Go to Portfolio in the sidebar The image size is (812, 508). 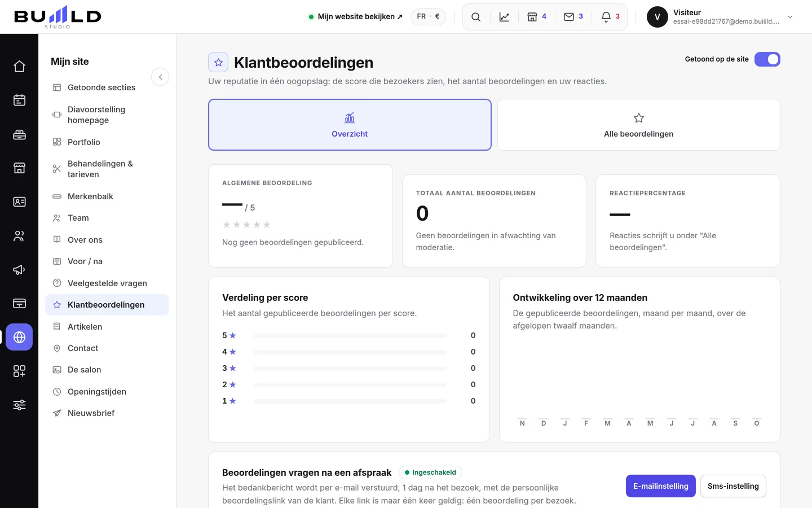[107, 142]
